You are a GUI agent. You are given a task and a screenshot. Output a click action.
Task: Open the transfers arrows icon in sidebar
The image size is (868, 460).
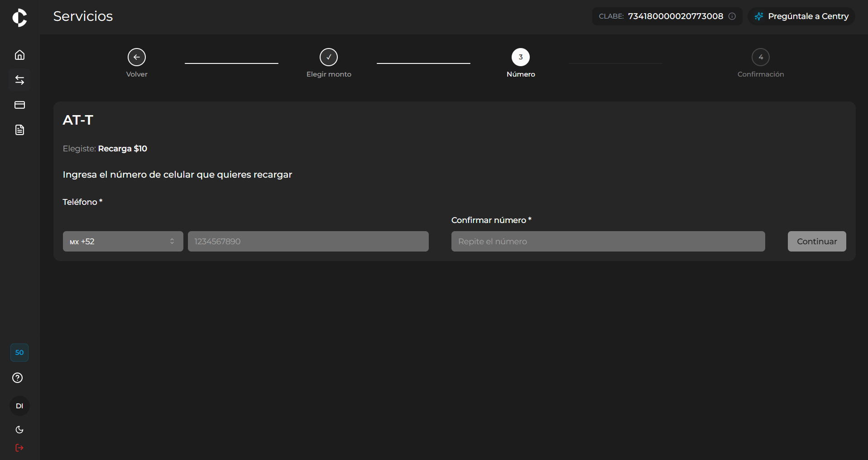click(x=19, y=80)
